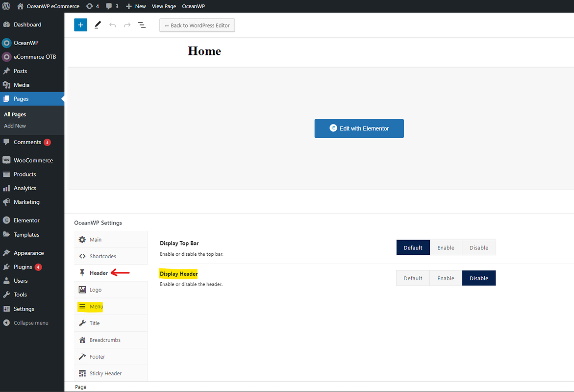Click the WordPress logo in the admin bar
The image size is (574, 392).
[x=6, y=6]
